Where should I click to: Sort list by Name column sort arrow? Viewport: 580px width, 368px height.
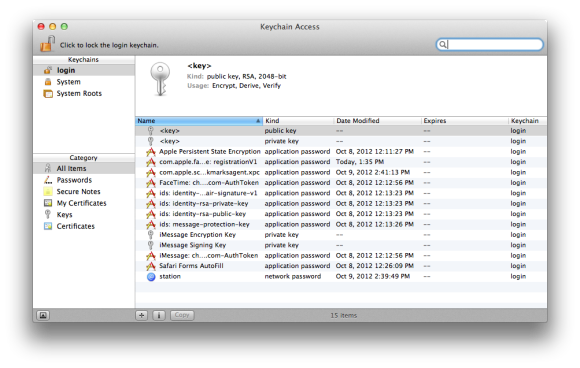click(x=258, y=121)
